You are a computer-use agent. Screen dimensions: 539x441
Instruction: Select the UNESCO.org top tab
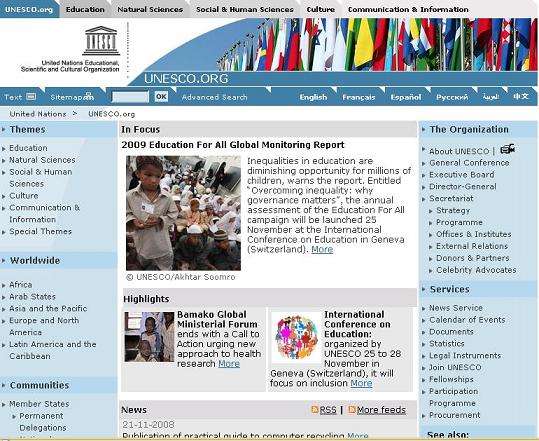(29, 9)
